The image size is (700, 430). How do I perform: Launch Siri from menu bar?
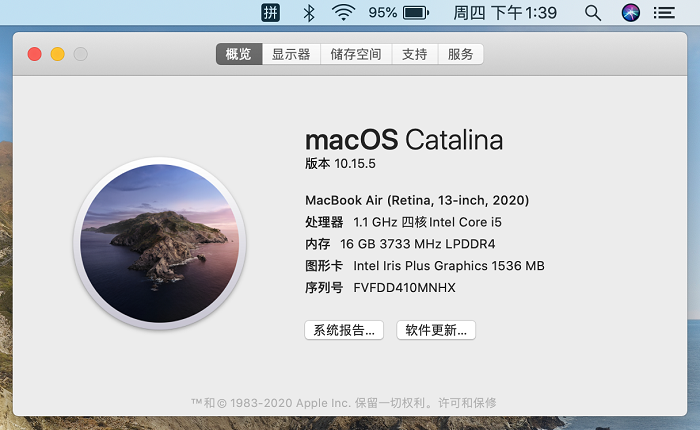(631, 13)
